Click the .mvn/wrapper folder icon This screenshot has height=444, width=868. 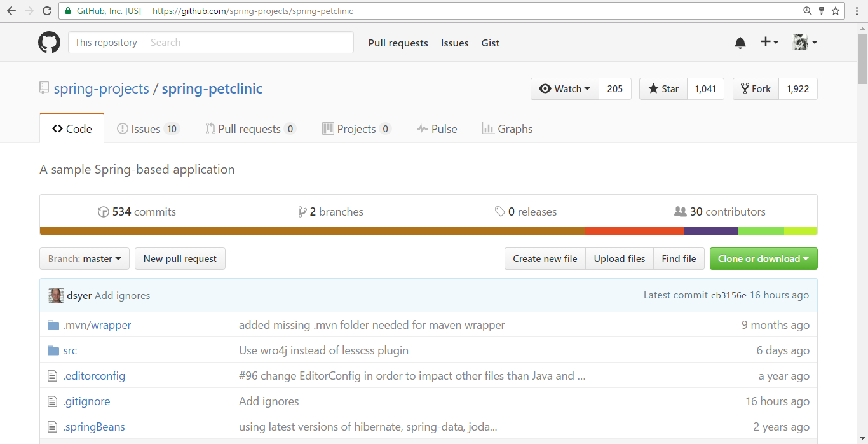click(53, 325)
